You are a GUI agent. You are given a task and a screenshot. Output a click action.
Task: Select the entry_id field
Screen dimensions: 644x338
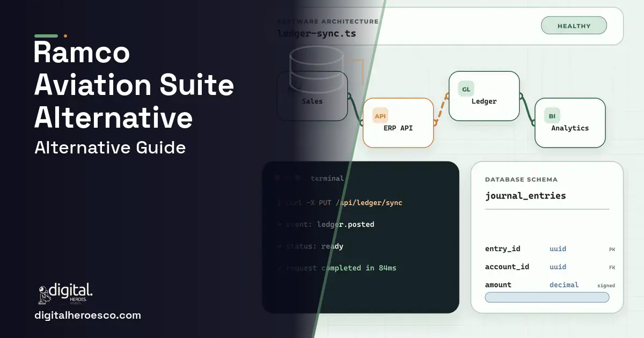tap(502, 249)
